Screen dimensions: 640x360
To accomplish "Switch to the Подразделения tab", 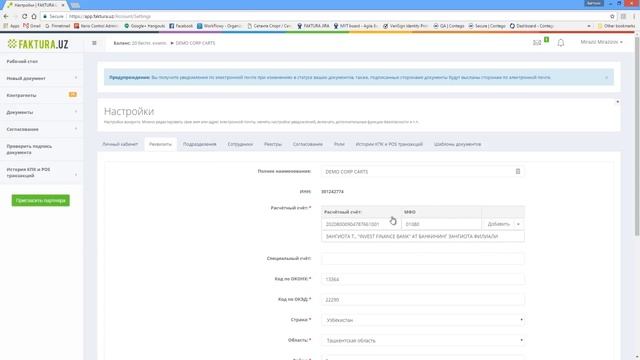I will click(200, 144).
